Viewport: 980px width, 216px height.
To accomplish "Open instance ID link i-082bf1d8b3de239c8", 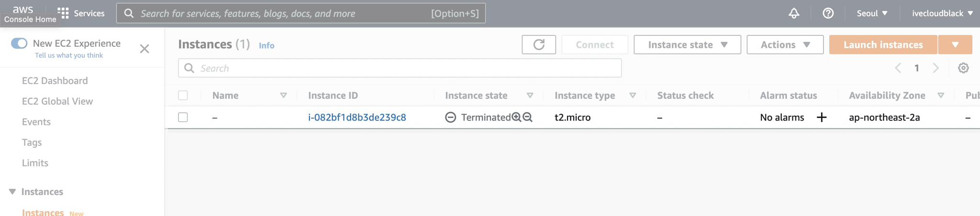I will pos(357,117).
